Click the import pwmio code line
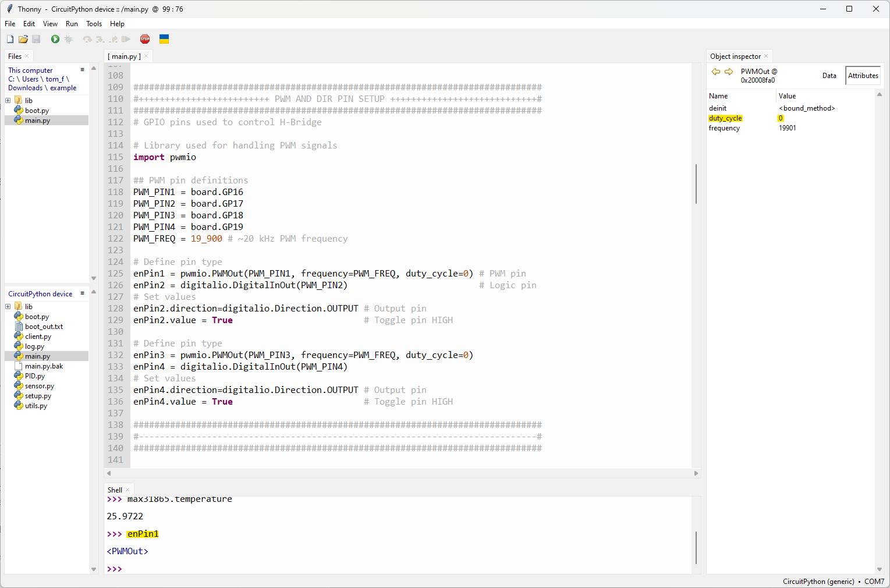The height and width of the screenshot is (588, 890). click(x=165, y=157)
